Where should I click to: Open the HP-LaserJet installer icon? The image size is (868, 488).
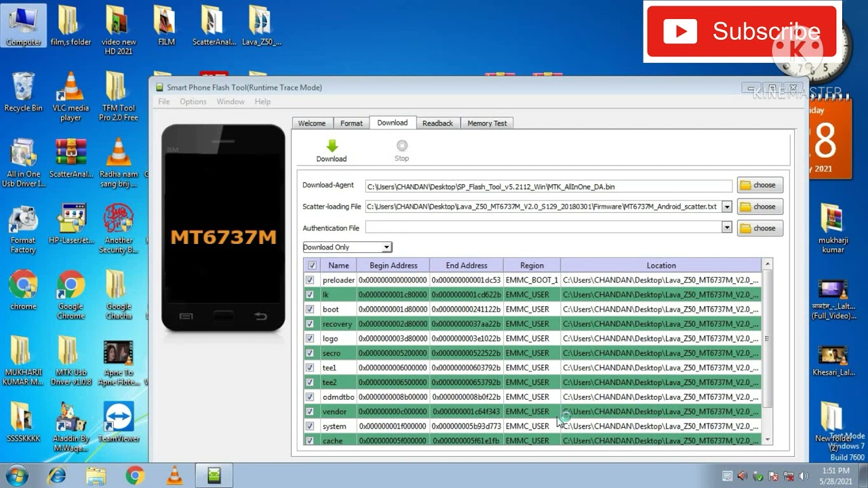point(71,224)
